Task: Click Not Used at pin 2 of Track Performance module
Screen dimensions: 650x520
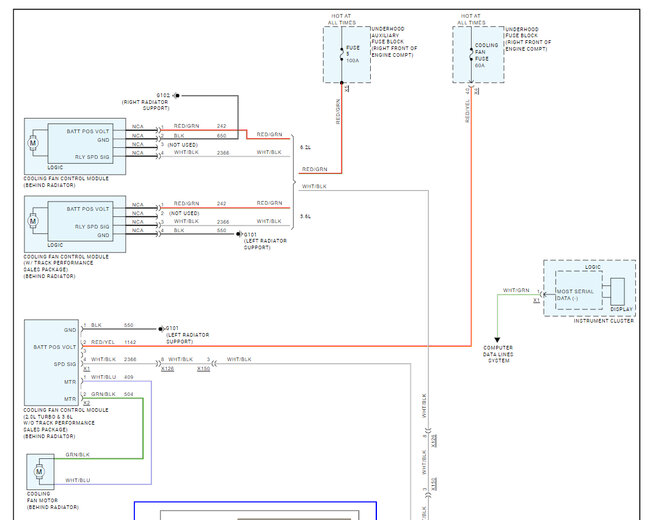Action: 184,213
